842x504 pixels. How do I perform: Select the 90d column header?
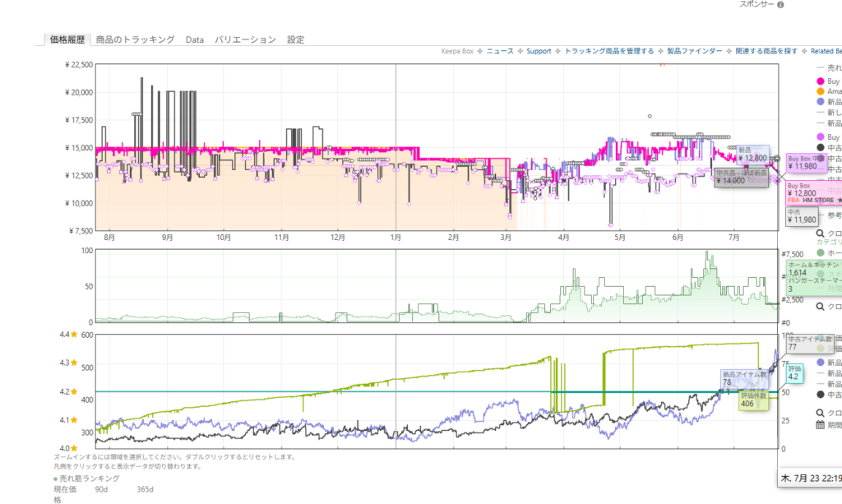tap(101, 489)
